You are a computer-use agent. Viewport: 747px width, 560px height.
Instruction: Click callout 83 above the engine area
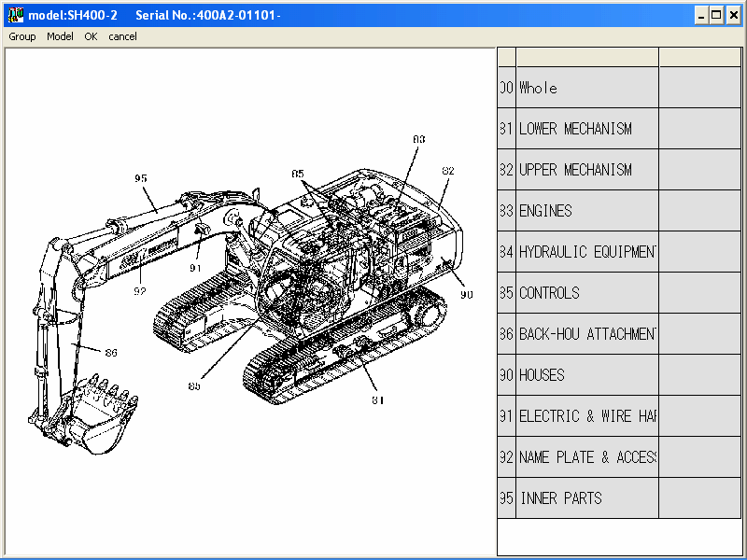pyautogui.click(x=417, y=140)
